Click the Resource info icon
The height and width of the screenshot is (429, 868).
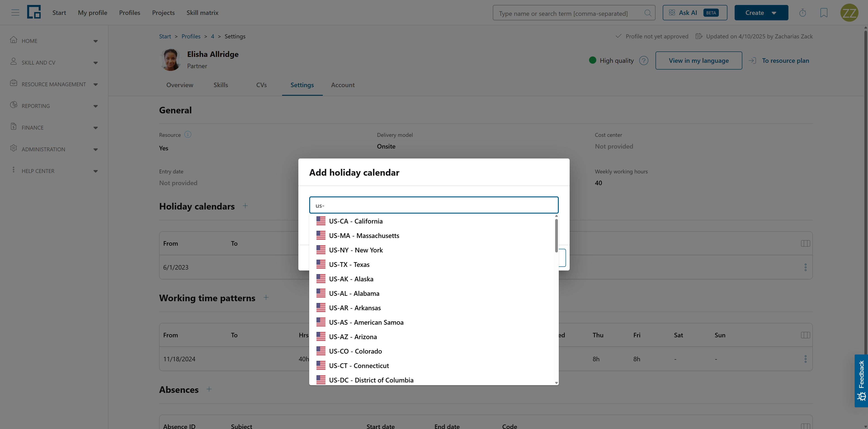point(188,134)
